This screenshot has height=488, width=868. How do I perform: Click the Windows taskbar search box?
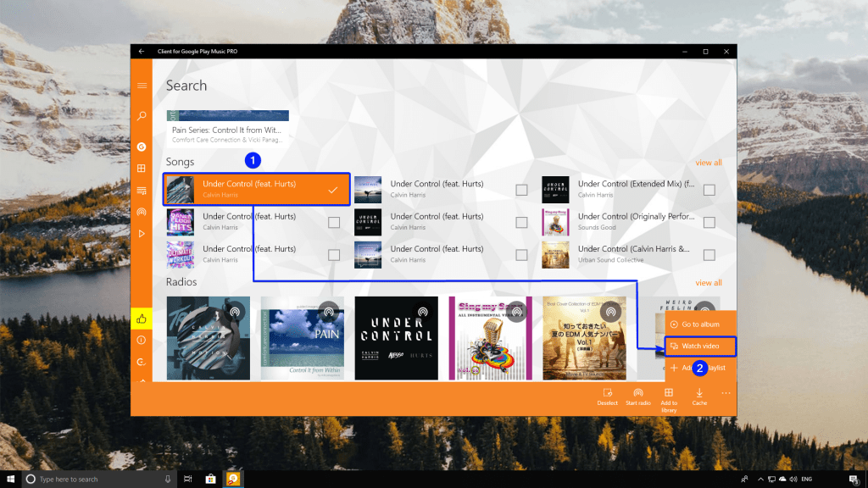pos(93,480)
